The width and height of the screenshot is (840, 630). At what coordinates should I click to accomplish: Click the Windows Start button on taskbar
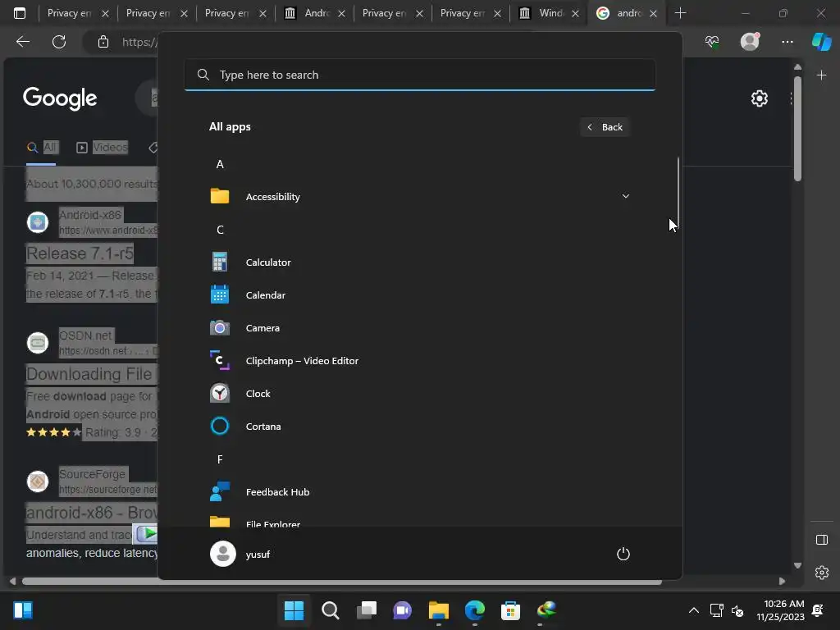[294, 610]
